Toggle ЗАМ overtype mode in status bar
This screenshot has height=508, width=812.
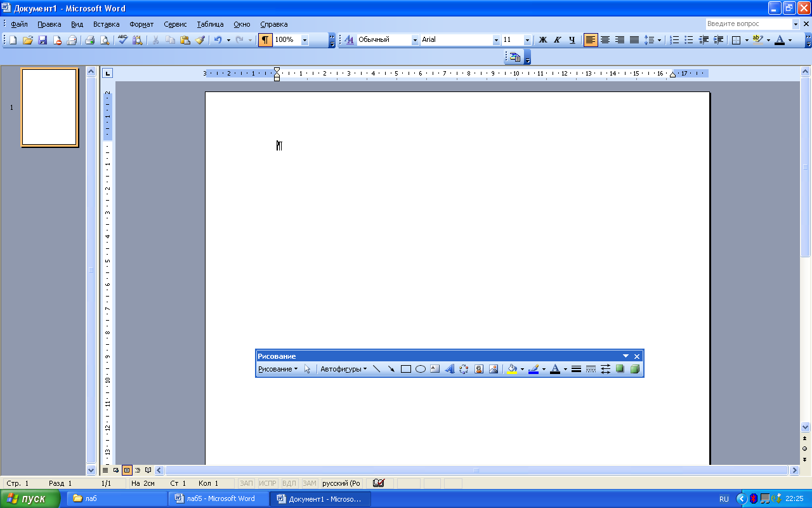pyautogui.click(x=309, y=483)
